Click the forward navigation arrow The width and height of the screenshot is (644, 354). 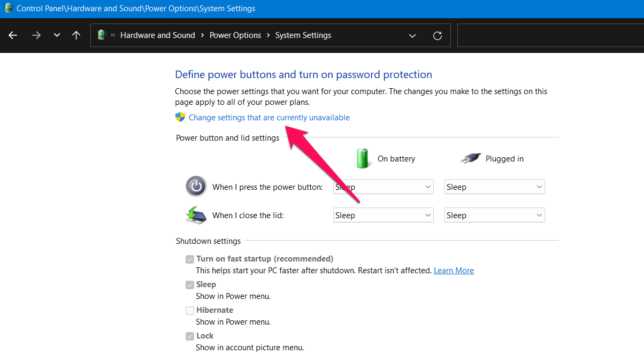[x=36, y=35]
